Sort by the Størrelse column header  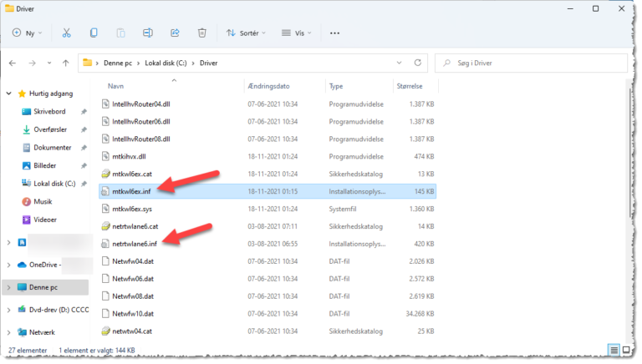(410, 86)
